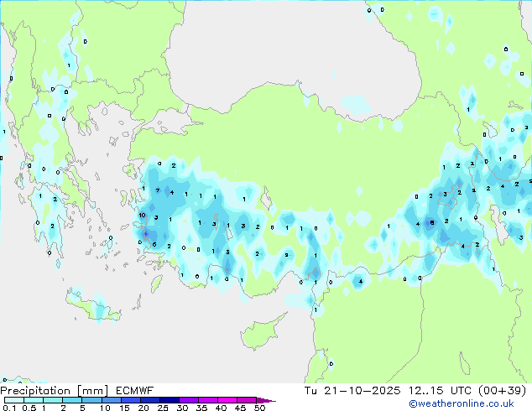The image size is (532, 411).
Task: Click the '7' precipitation value on the map
Action: point(158,190)
